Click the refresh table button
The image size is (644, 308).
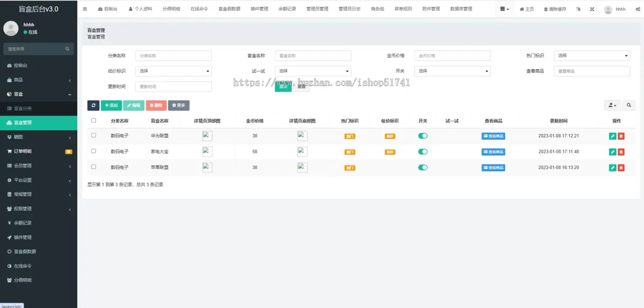(x=93, y=105)
